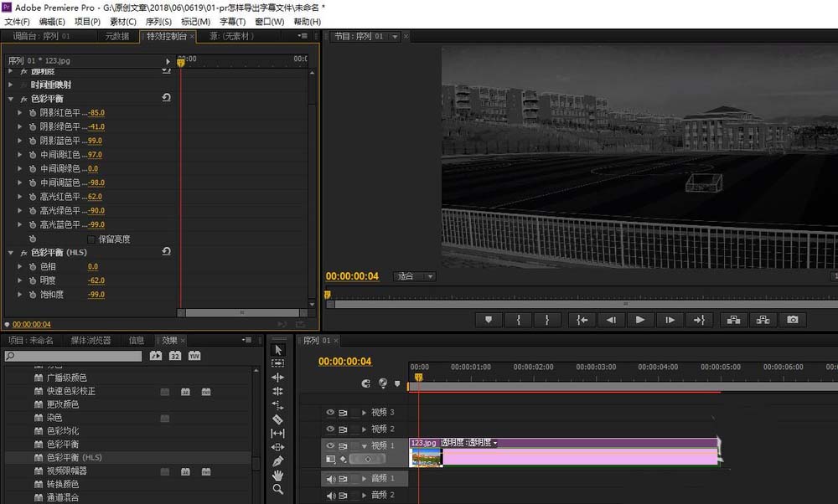Click the 饱和度 value -99.0
This screenshot has height=504, width=838.
pyautogui.click(x=96, y=295)
